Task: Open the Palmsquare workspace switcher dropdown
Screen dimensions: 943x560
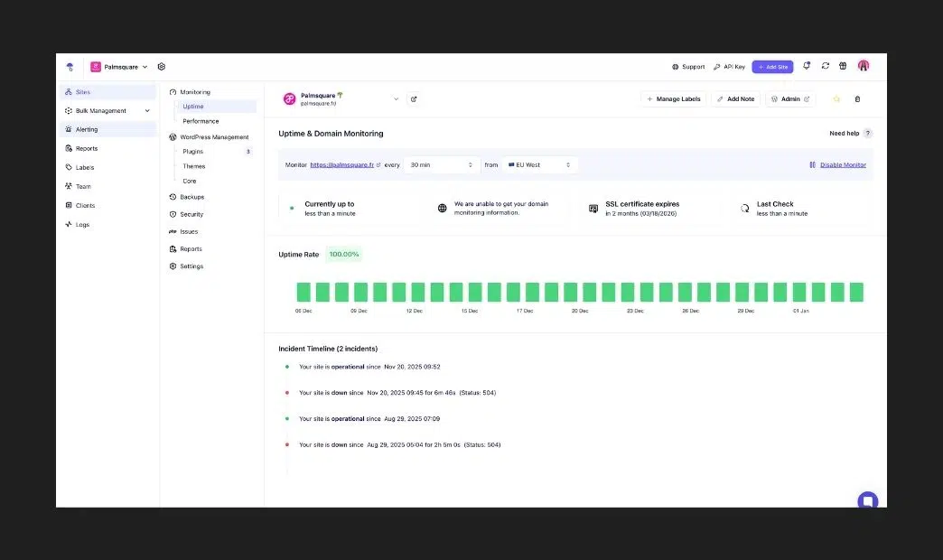Action: coord(119,67)
